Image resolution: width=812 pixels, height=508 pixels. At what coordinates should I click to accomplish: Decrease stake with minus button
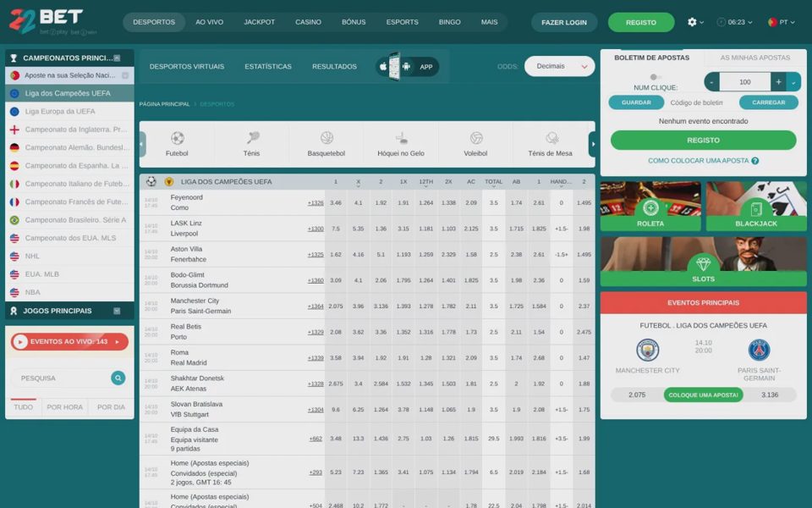711,82
